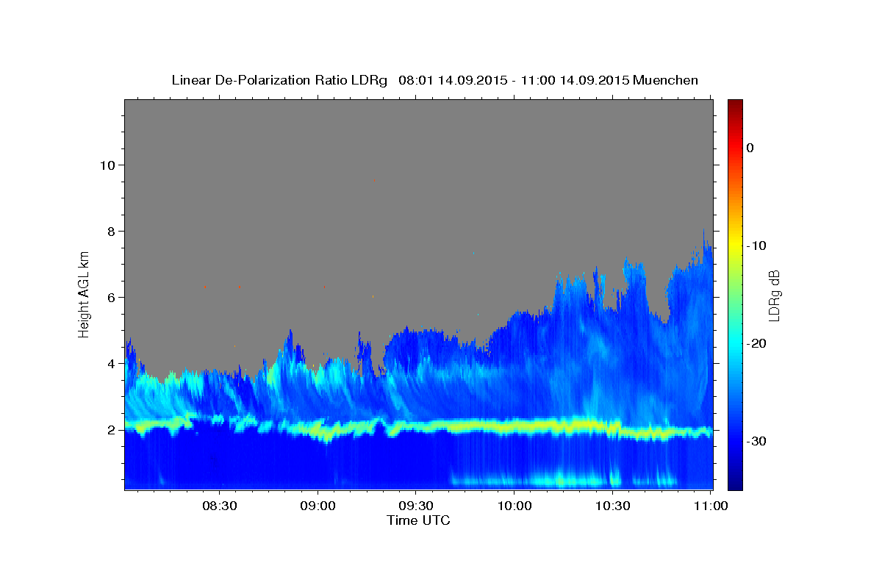Screen dimensions: 882x588
Task: Click the 'LDRg dB' colorbar label
Action: 774,295
